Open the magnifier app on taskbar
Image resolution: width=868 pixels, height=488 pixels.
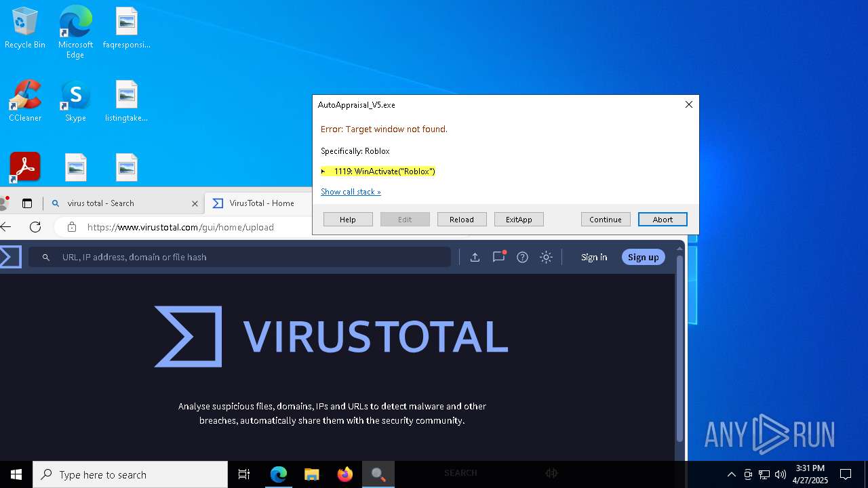coord(378,474)
